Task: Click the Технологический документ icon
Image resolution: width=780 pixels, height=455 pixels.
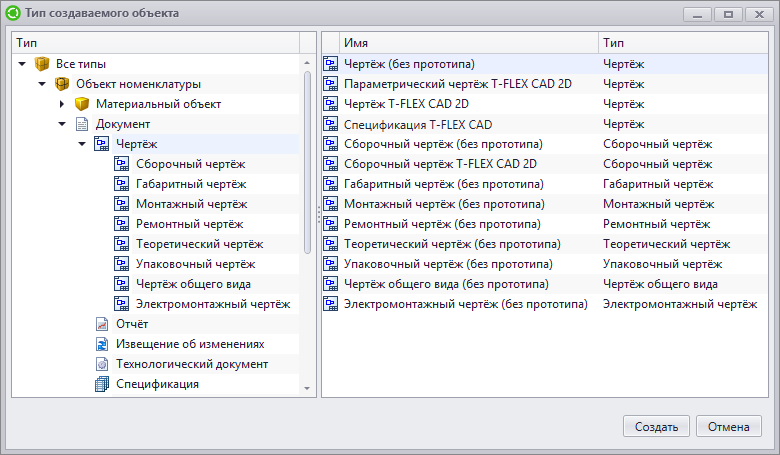Action: tap(102, 364)
